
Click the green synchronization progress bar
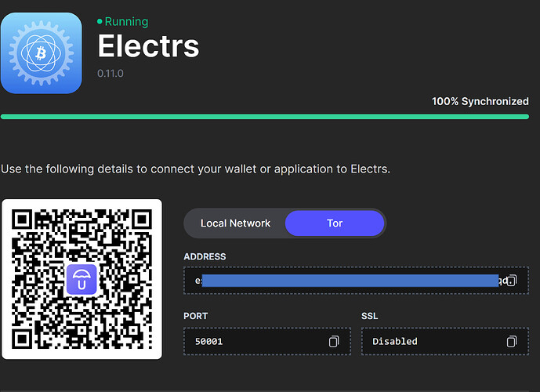[265, 117]
